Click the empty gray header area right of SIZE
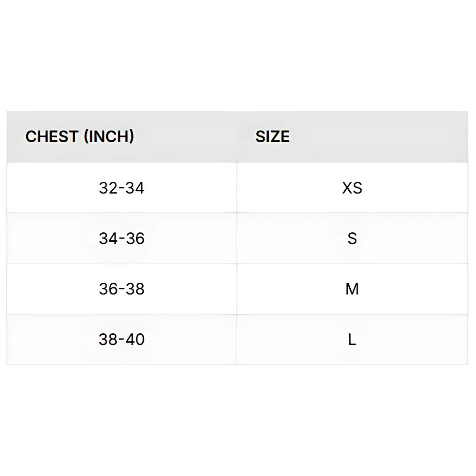 click(x=379, y=137)
